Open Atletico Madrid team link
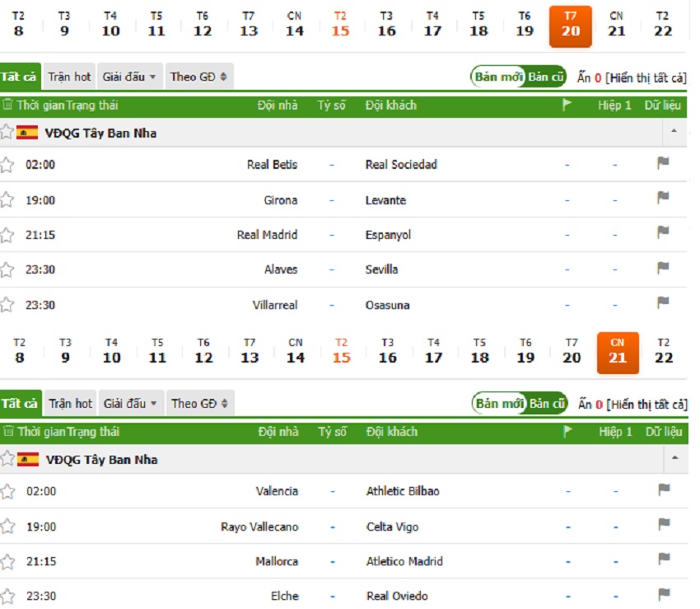Image resolution: width=700 pixels, height=609 pixels. [x=404, y=562]
